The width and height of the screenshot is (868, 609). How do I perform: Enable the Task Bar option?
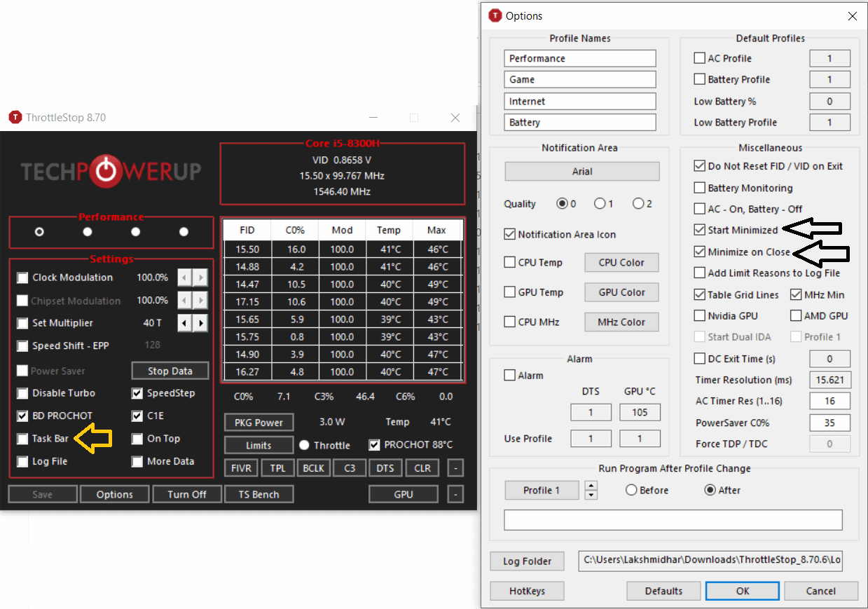coord(22,438)
